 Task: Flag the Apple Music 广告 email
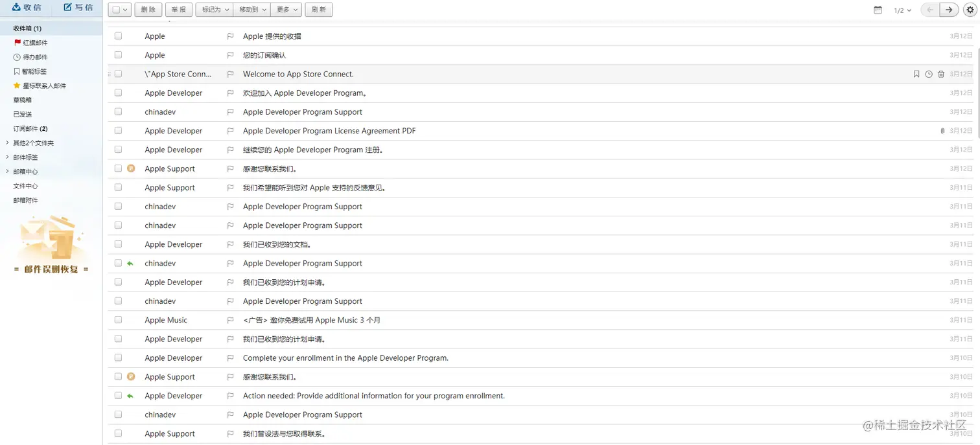click(230, 320)
